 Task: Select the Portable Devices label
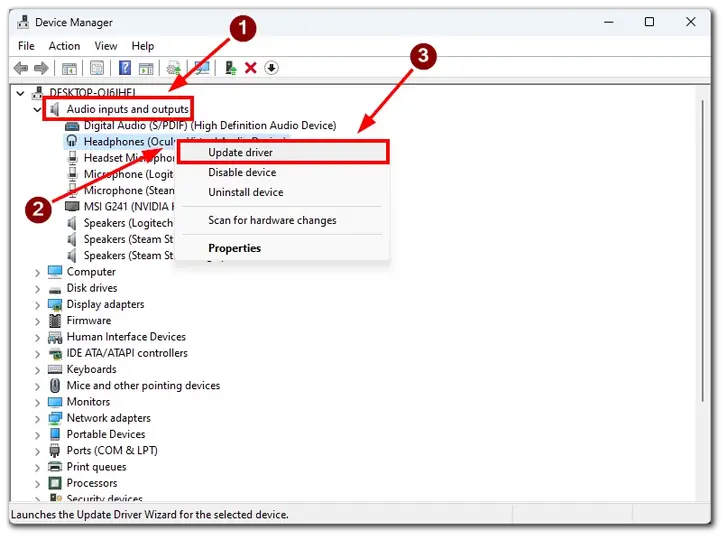(106, 434)
